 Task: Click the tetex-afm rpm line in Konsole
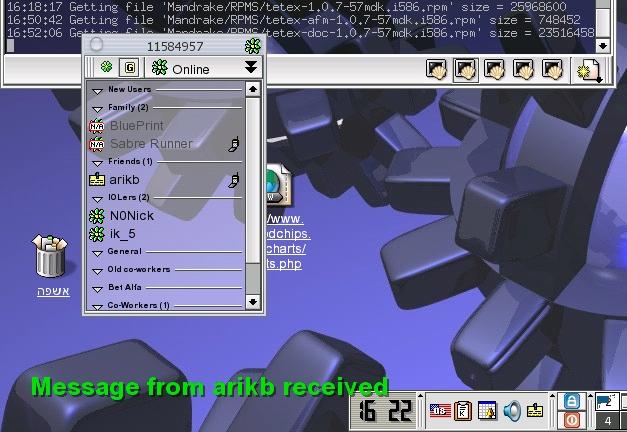(x=294, y=20)
